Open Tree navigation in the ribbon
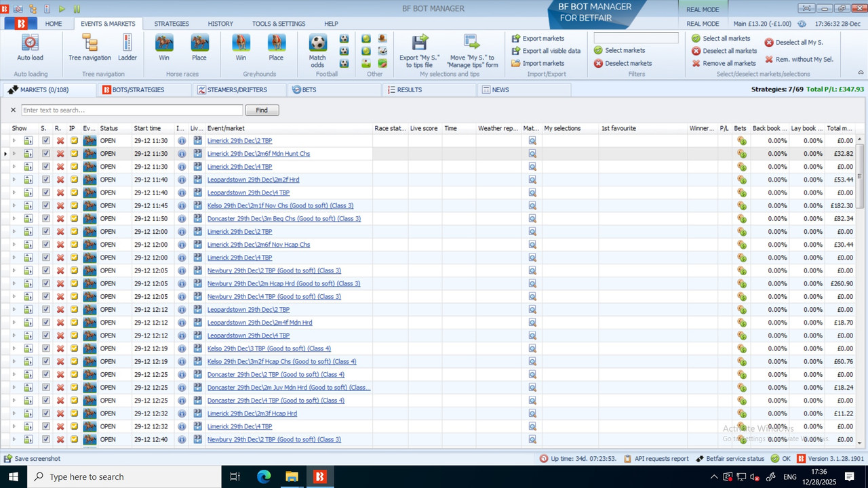 click(90, 48)
